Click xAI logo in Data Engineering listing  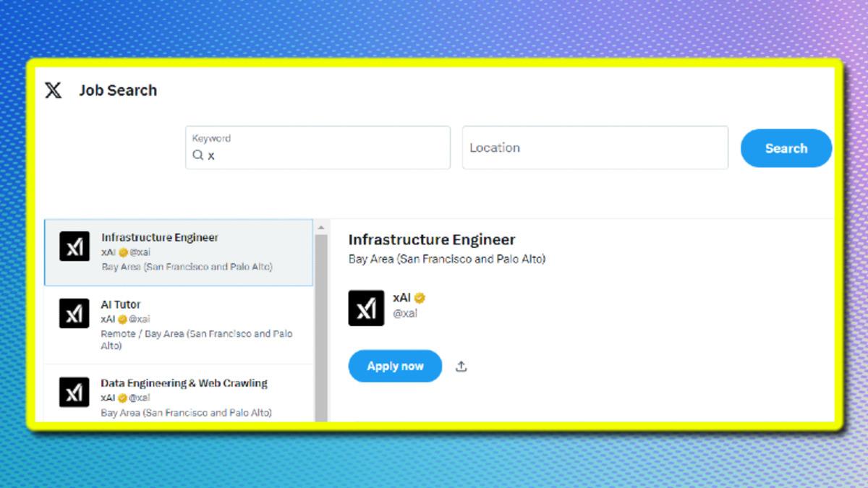[75, 392]
